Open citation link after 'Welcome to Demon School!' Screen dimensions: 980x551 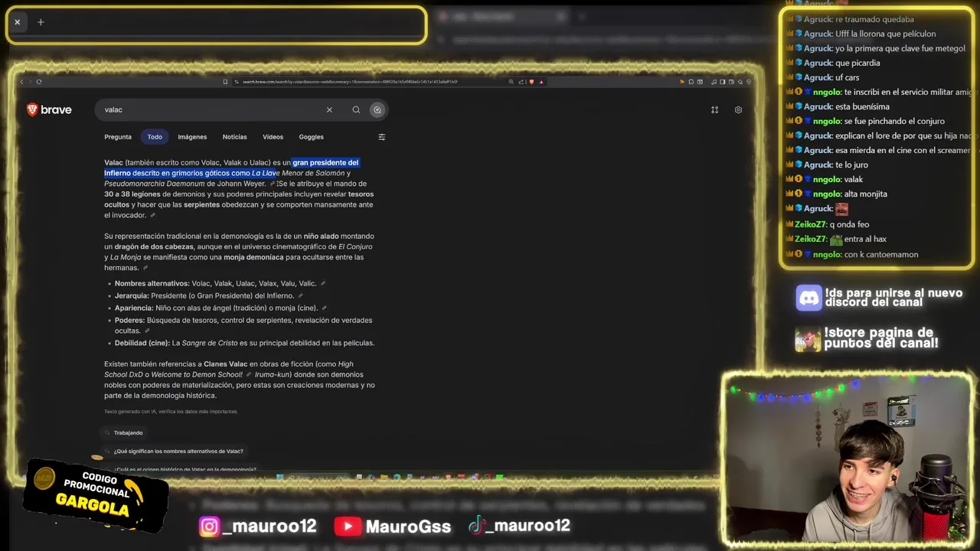pos(249,375)
